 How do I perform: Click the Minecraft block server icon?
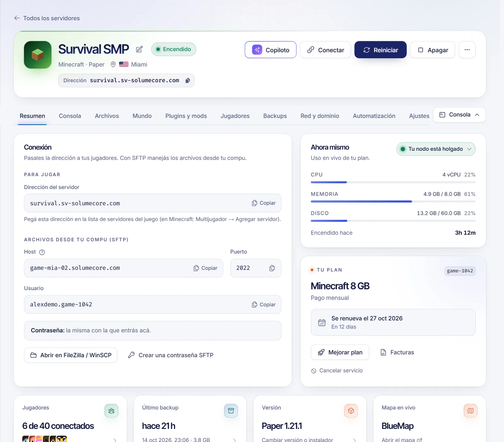(38, 55)
